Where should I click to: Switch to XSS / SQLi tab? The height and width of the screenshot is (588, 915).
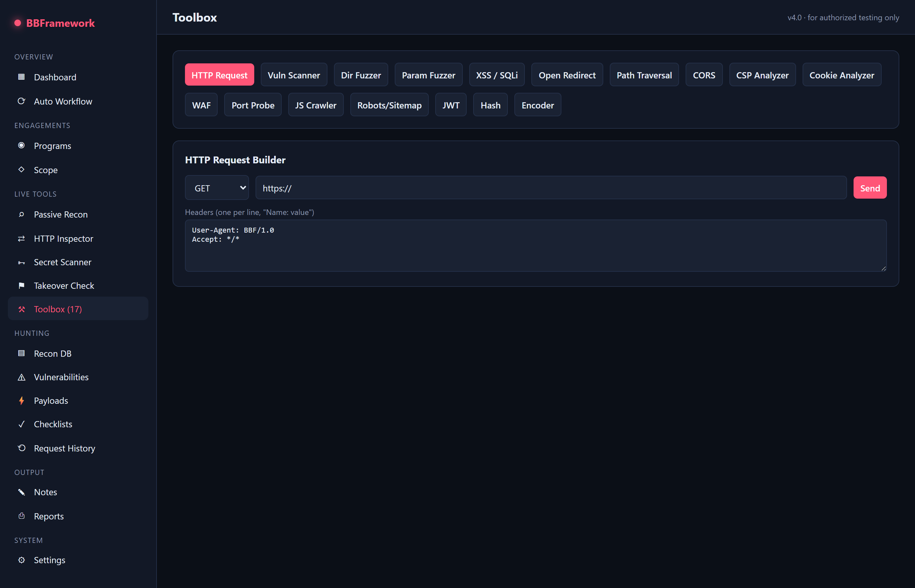click(x=497, y=75)
